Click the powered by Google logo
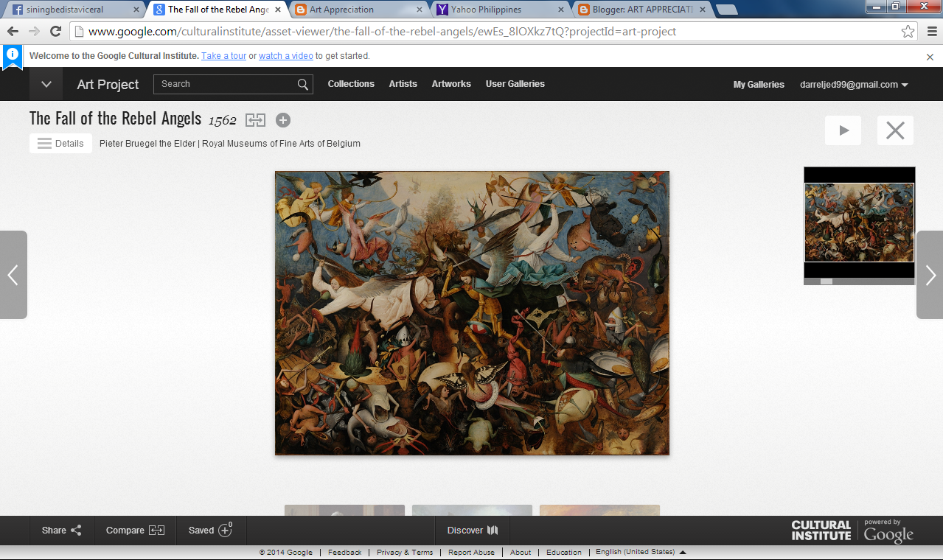Screen dimensions: 943x560 (x=888, y=531)
